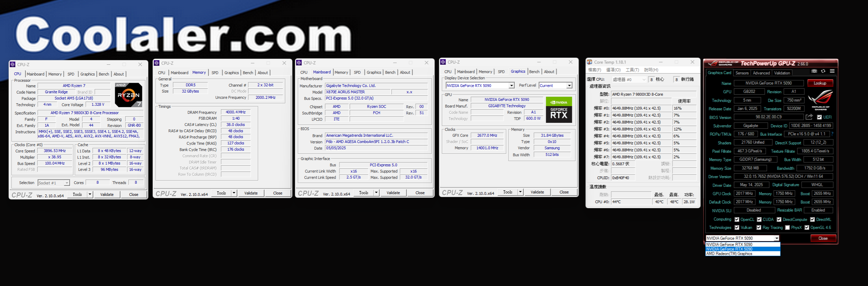Open the SPD tab in the CPU-Z CPU window
The width and height of the screenshot is (868, 286).
tap(71, 74)
